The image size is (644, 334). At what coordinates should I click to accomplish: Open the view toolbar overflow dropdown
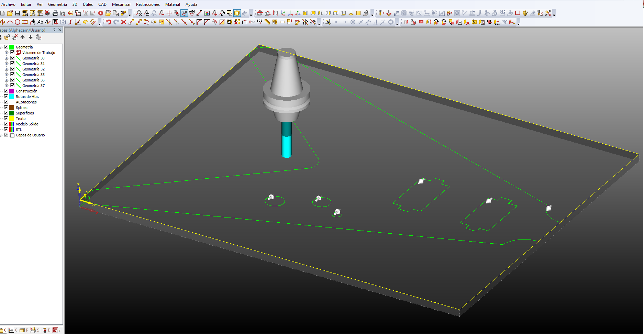(x=251, y=14)
